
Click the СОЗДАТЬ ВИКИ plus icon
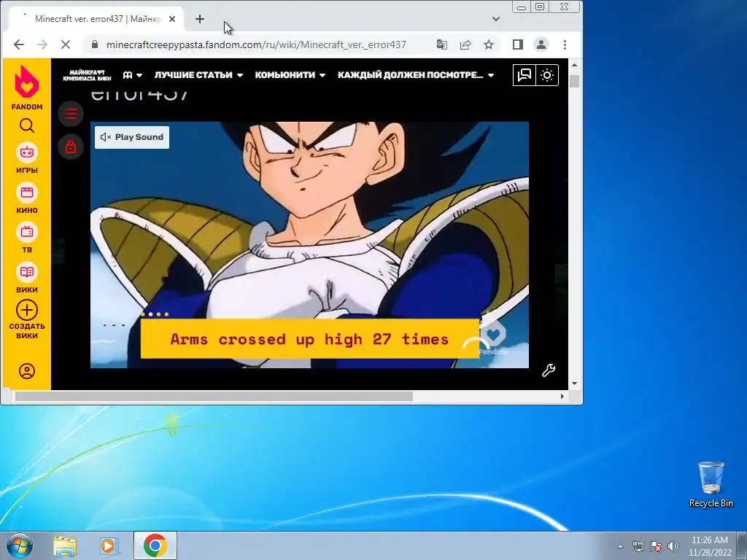(x=27, y=310)
